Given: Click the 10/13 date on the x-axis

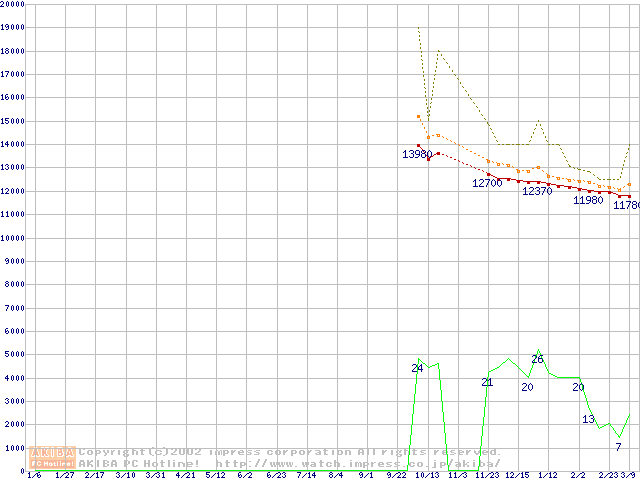Looking at the screenshot, I should [427, 475].
